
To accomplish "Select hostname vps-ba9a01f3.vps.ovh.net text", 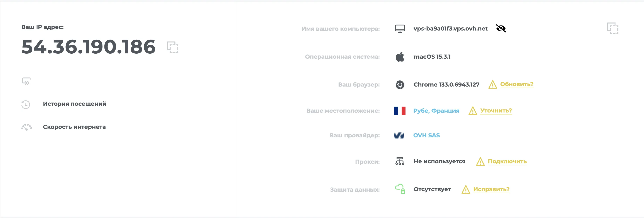I will click(x=450, y=29).
